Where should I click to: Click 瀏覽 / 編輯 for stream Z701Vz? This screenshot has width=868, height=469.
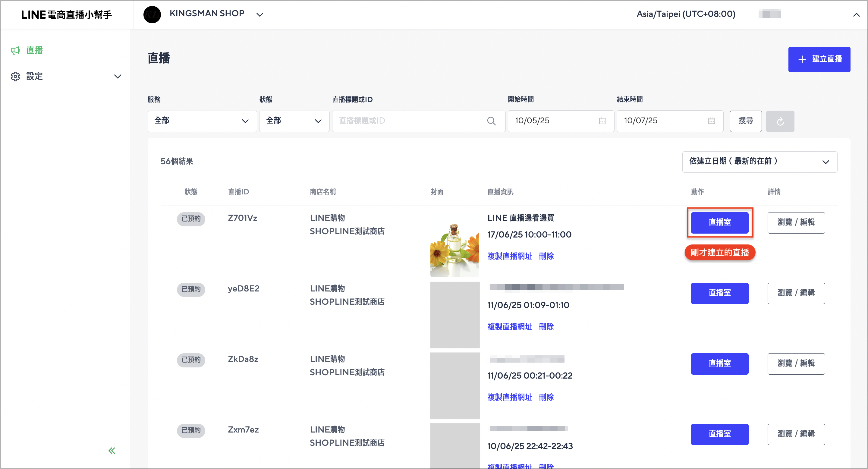[796, 222]
